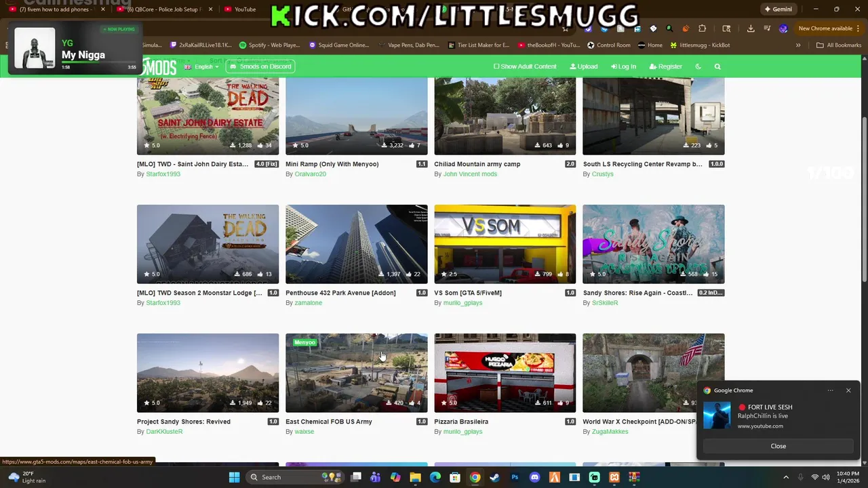Viewport: 868px width, 488px height.
Task: Click the Register link
Action: coord(666,66)
